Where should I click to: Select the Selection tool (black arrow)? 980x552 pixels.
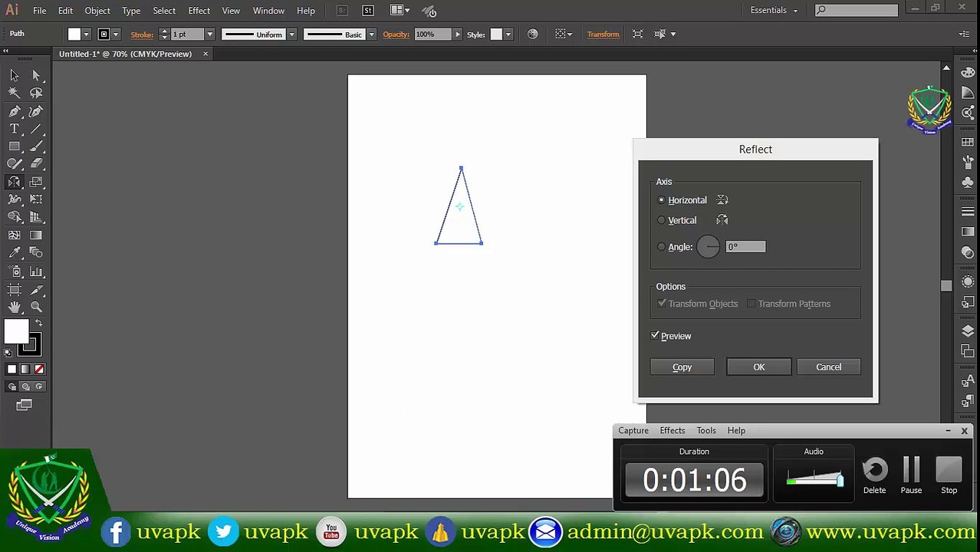pos(15,75)
